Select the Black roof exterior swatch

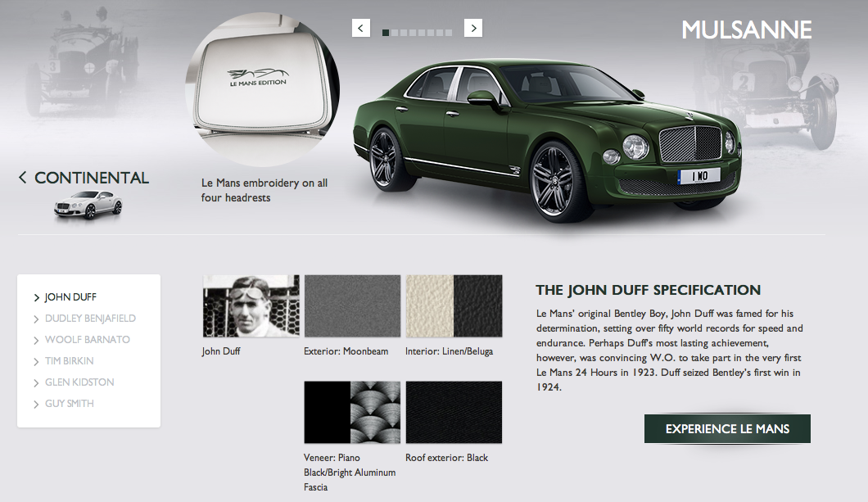pos(454,413)
